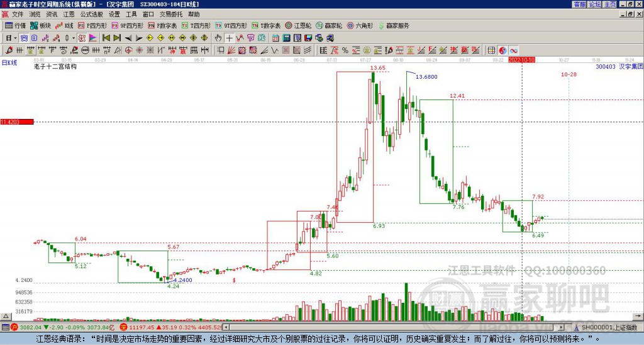Open the 帮助 menu
Viewport: 644px width, 345px height.
coord(194,14)
